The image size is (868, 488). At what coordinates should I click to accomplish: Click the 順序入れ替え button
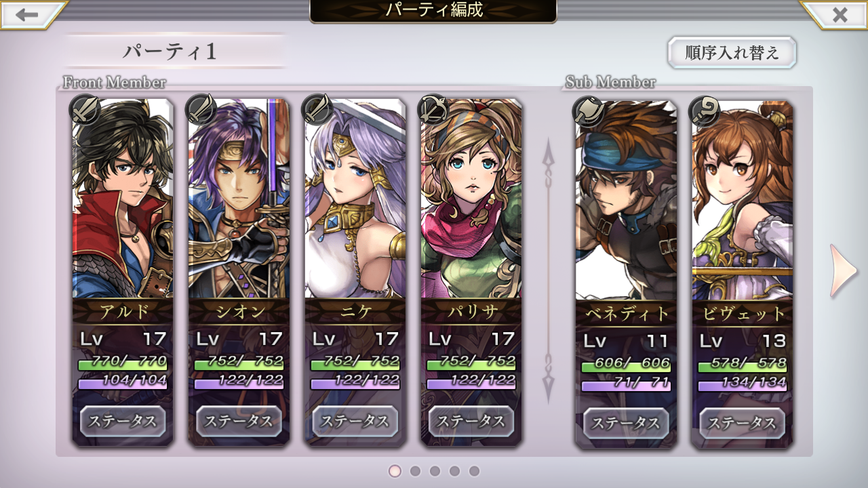[732, 53]
